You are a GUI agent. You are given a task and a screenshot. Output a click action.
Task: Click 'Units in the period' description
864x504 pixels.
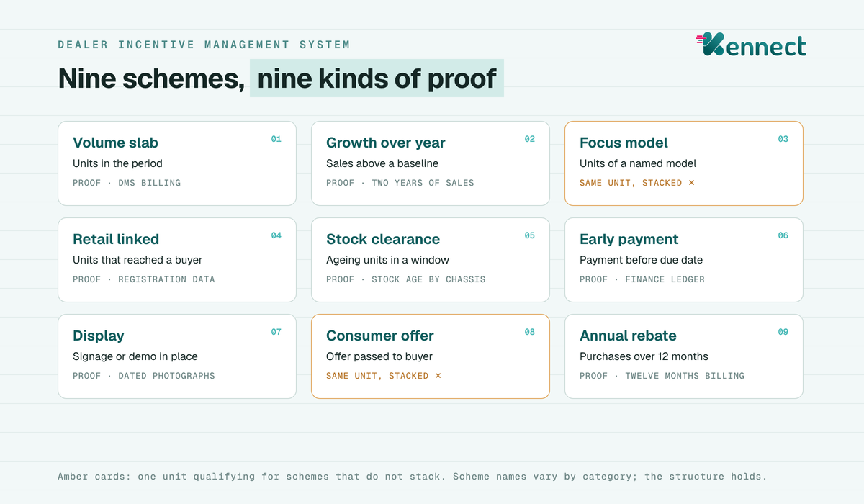pyautogui.click(x=117, y=163)
